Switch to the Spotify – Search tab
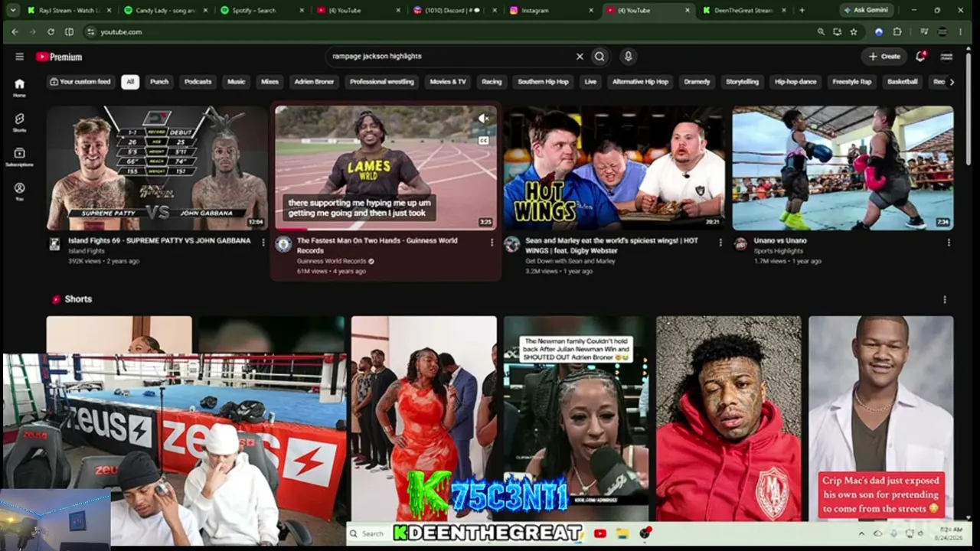Viewport: 980px width, 551px height. (x=261, y=10)
